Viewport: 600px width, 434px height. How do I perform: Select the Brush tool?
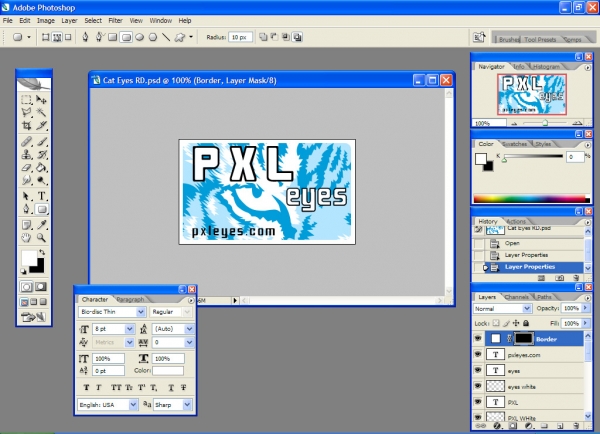point(41,142)
